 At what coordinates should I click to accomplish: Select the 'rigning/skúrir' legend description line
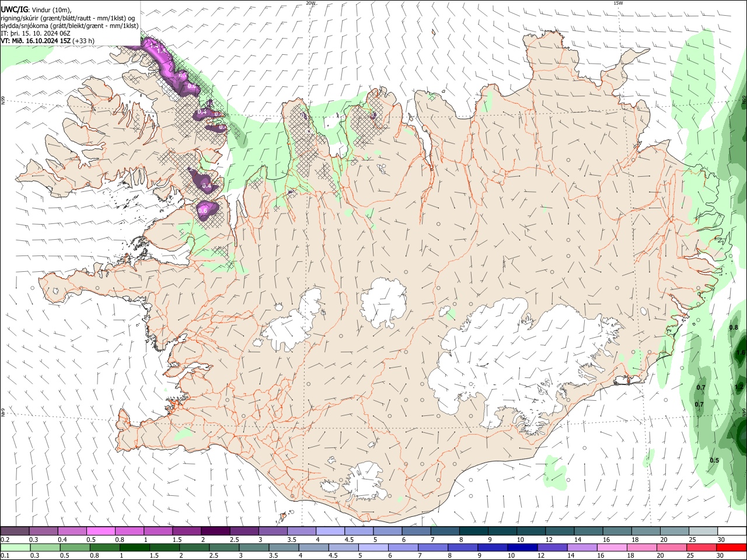pos(67,18)
